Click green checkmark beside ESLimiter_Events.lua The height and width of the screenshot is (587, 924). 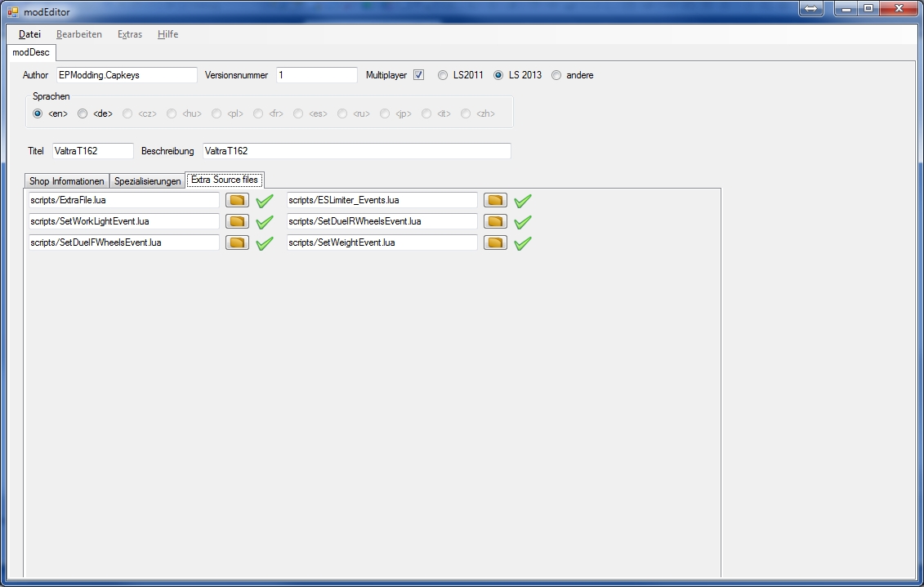pos(523,201)
